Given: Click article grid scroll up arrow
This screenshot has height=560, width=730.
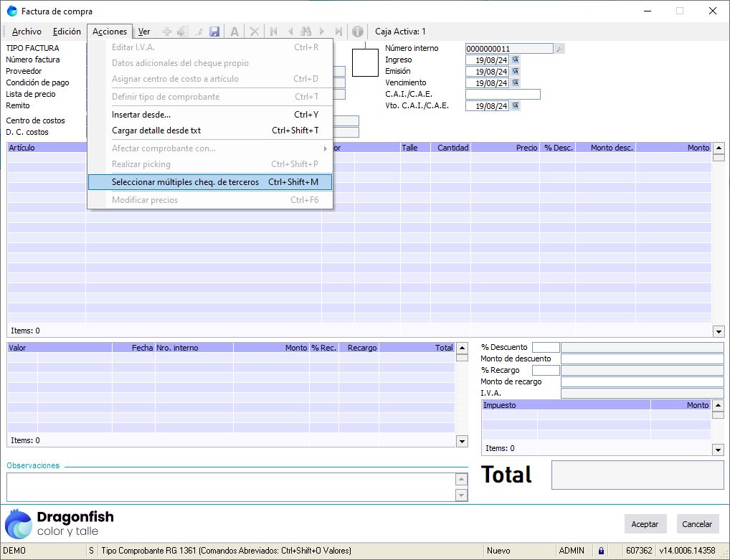Looking at the screenshot, I should [719, 148].
